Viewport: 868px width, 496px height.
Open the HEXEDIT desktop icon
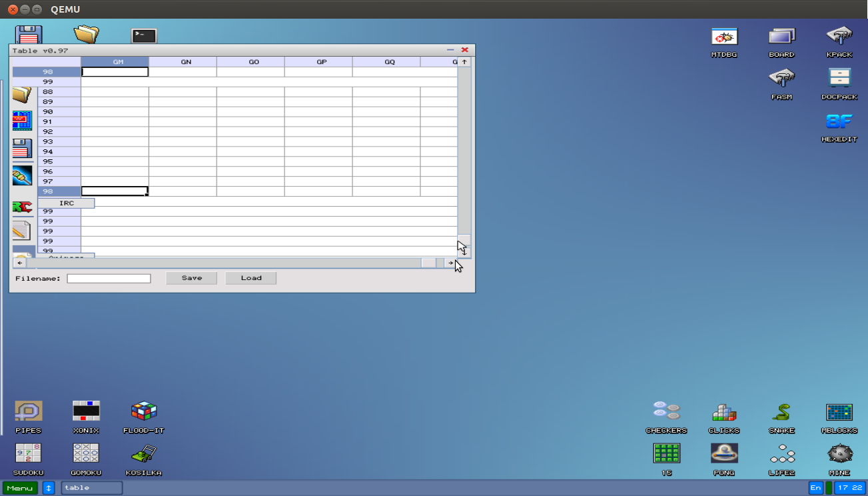click(x=839, y=122)
